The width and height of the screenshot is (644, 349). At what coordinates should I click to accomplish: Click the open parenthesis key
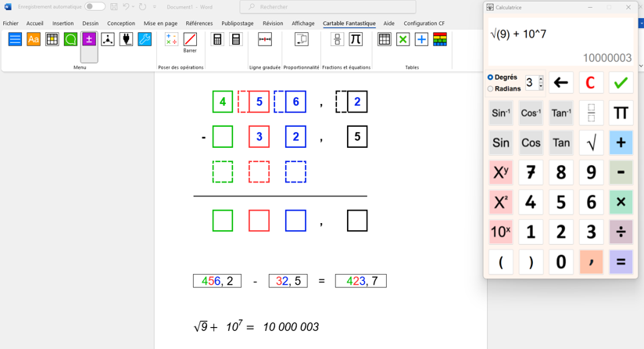pyautogui.click(x=501, y=262)
